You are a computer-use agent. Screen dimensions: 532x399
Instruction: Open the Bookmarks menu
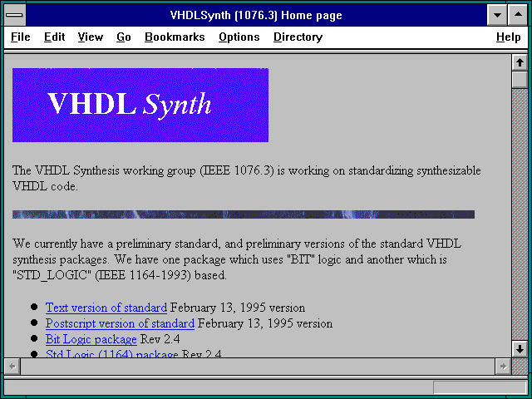pos(175,37)
